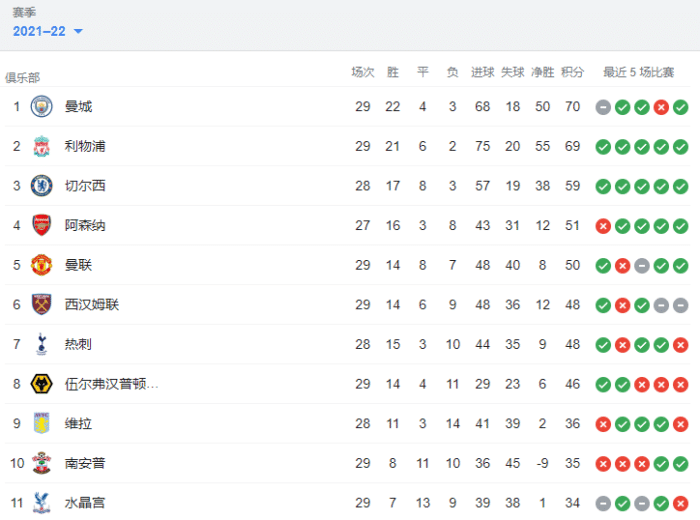Screen dimensions: 700x520
Task: Click the Manchester City club crest
Action: (x=41, y=106)
